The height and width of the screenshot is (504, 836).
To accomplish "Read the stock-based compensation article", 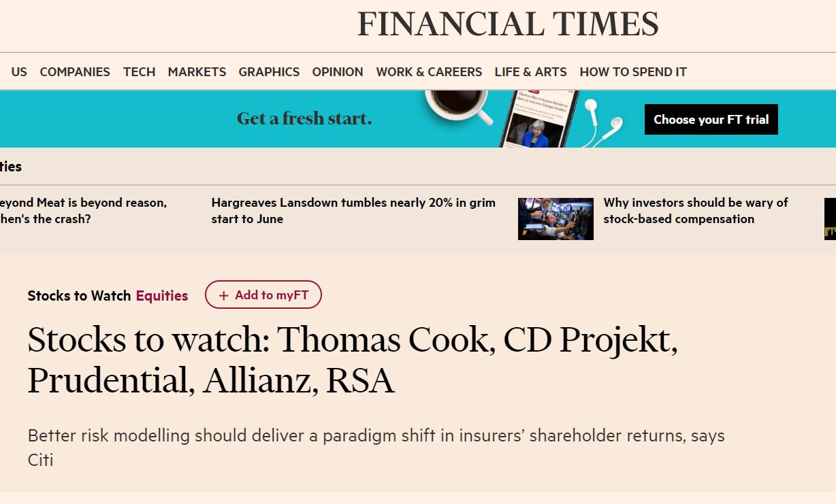I will tap(695, 211).
